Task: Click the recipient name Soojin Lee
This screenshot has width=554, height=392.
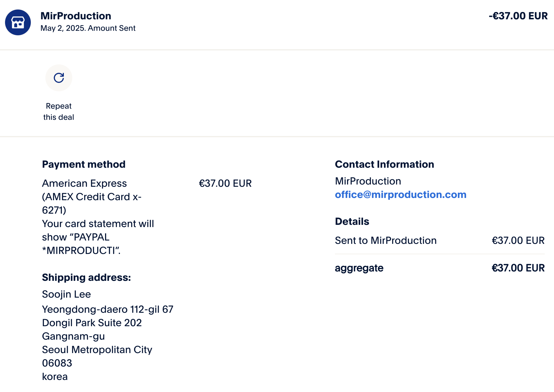Action: (x=66, y=294)
